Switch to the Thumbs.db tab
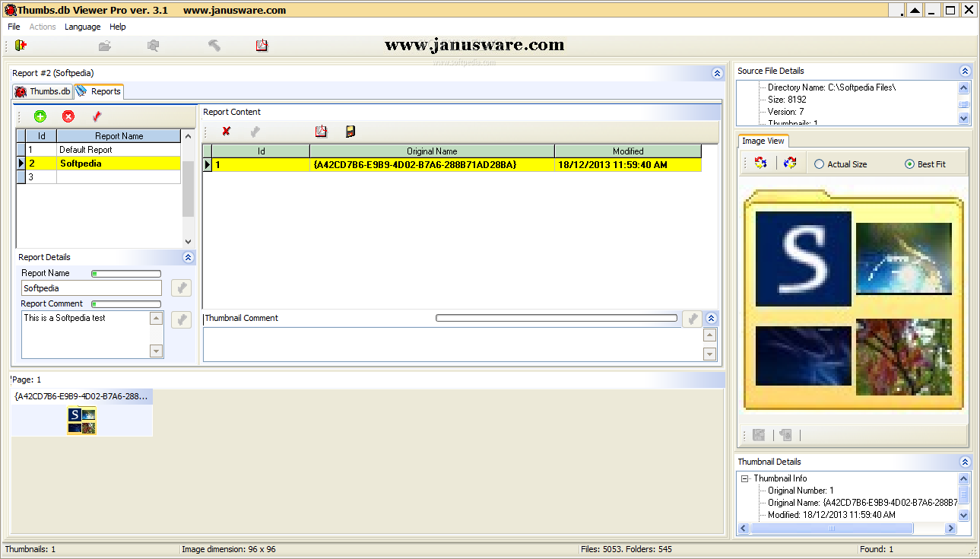This screenshot has width=980, height=559. click(43, 91)
